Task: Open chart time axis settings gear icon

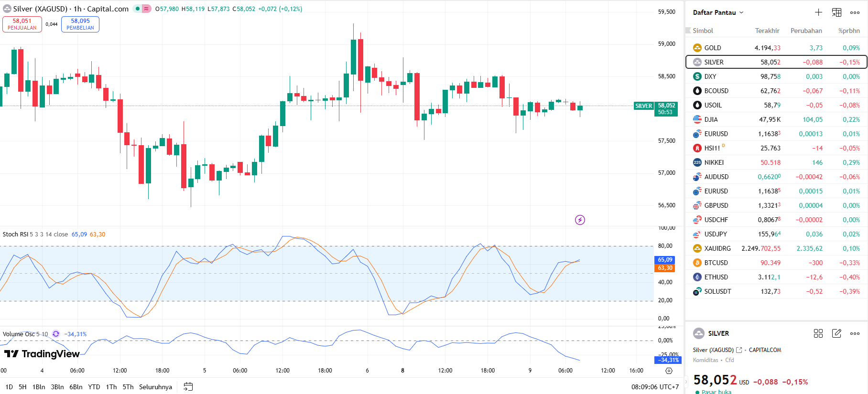Action: 669,371
